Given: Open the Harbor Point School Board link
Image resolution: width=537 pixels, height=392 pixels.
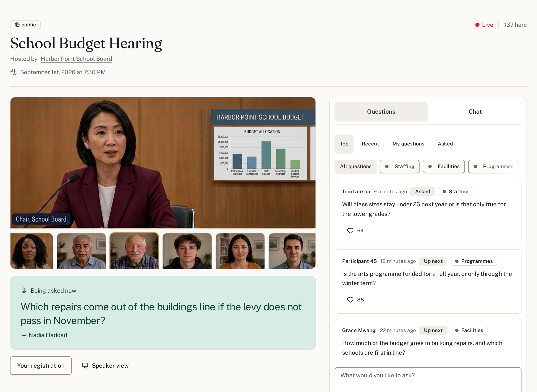Looking at the screenshot, I should coord(76,59).
